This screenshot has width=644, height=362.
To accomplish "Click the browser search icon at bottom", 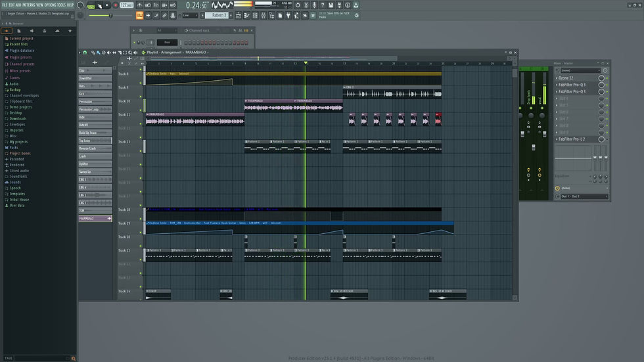I will click(74, 358).
